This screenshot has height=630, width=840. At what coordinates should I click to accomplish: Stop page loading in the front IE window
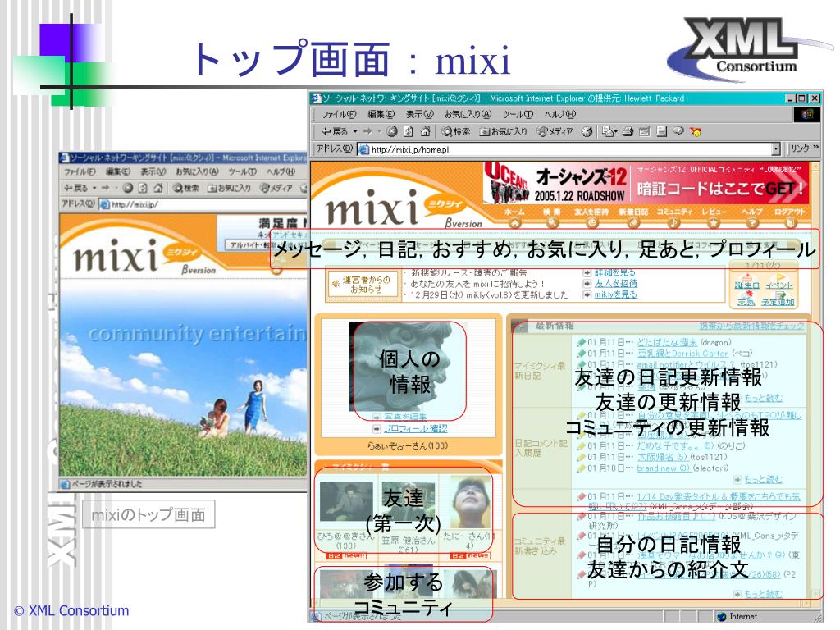click(392, 131)
